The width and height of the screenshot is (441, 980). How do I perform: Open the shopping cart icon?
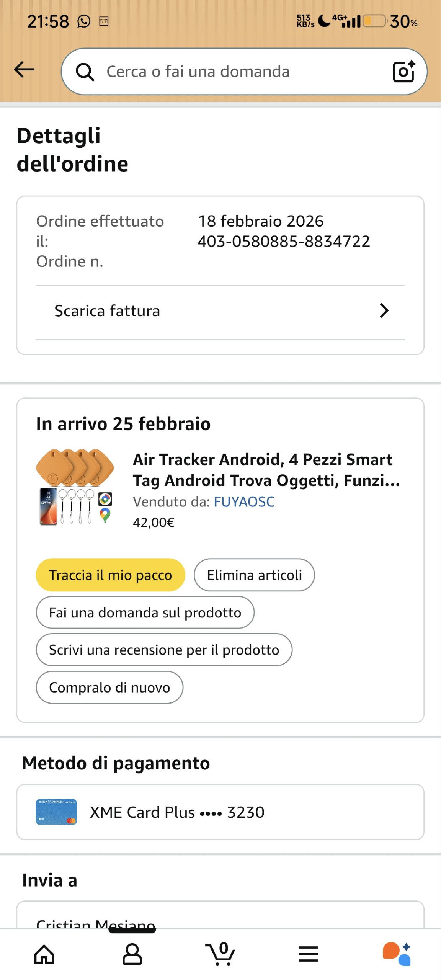220,954
